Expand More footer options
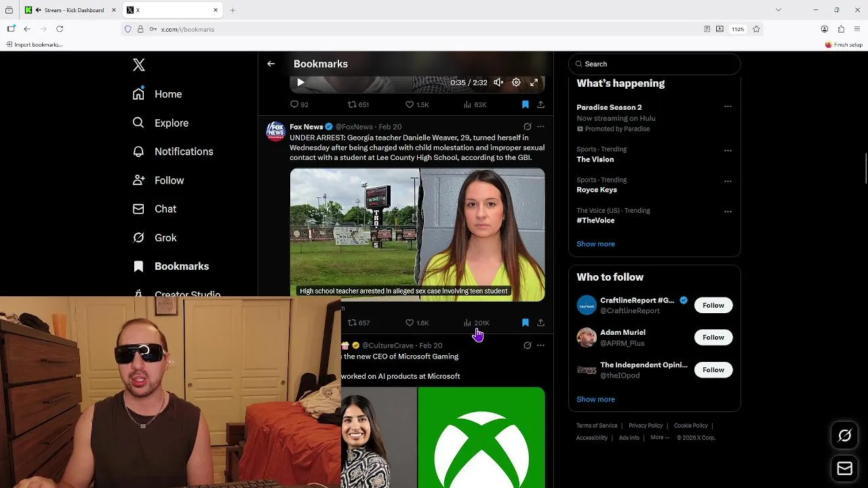This screenshot has height=488, width=868. click(x=659, y=438)
